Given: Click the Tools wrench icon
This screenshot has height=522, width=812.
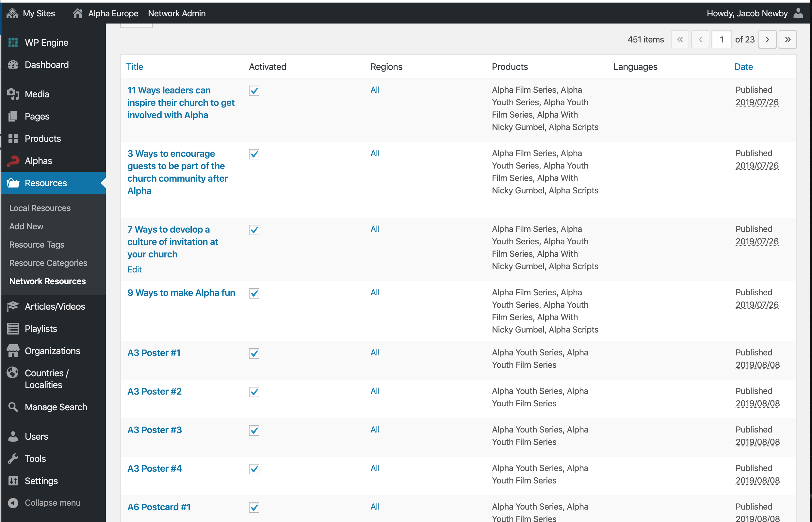Looking at the screenshot, I should tap(13, 459).
